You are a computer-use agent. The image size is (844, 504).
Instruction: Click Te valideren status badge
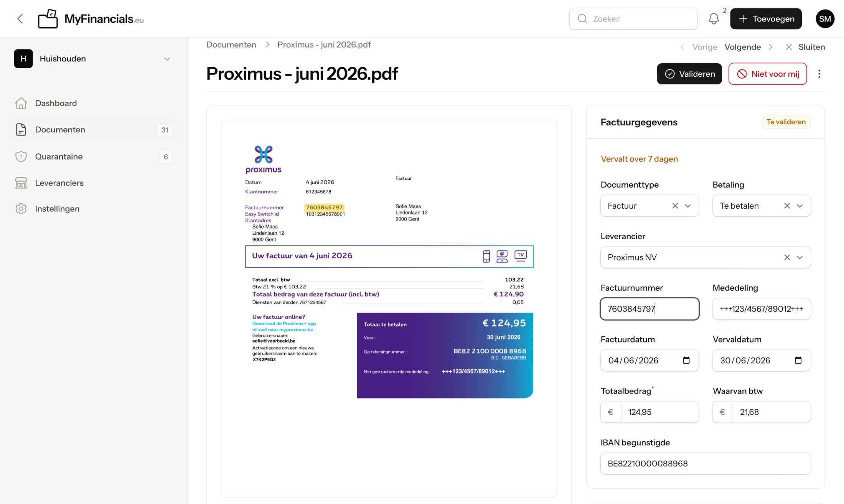pos(786,122)
